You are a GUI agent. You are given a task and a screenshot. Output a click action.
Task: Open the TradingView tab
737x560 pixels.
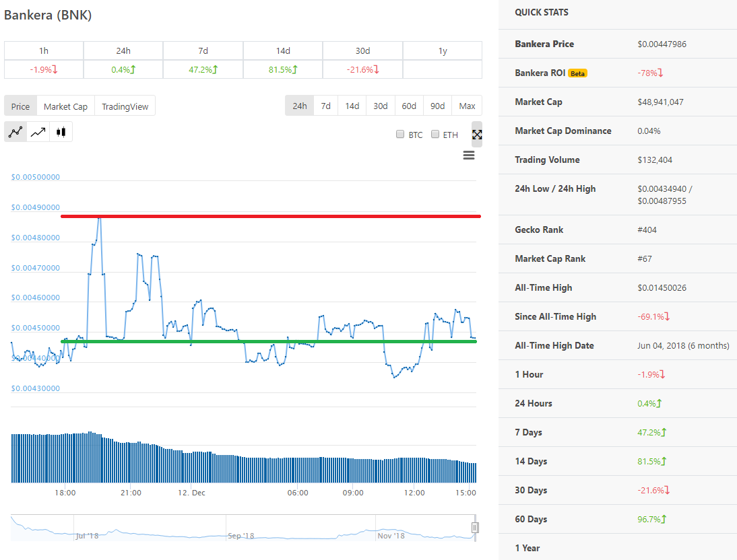125,106
